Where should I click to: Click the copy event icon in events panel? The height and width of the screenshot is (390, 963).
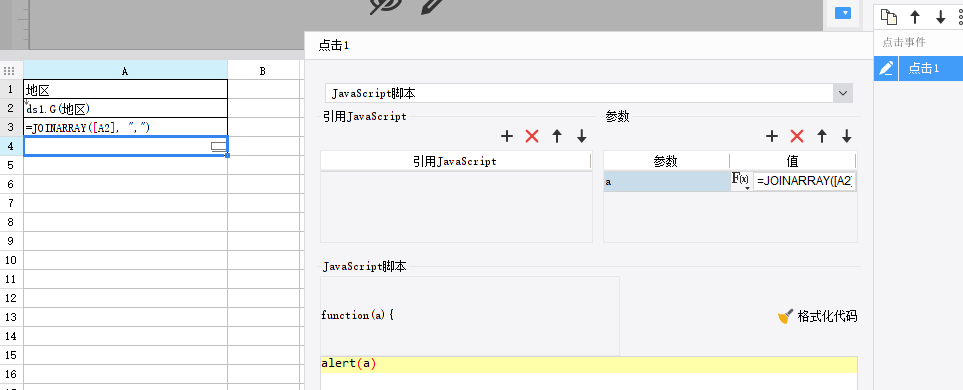point(889,17)
